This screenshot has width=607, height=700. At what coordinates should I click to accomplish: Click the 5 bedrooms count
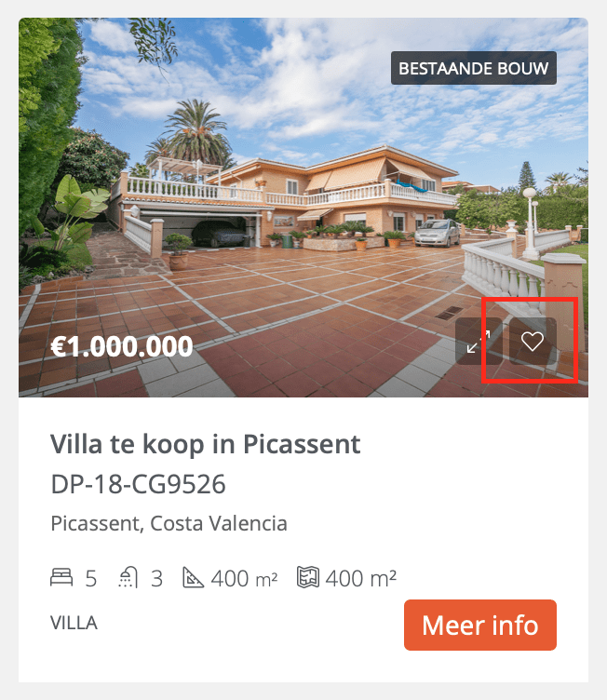point(90,579)
